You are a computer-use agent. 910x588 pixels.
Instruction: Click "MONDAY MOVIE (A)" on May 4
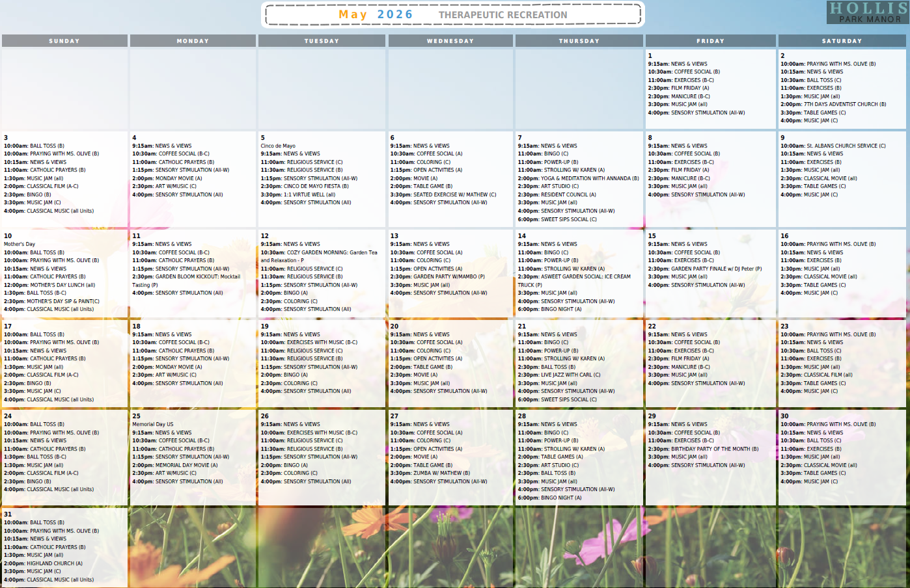coord(178,178)
